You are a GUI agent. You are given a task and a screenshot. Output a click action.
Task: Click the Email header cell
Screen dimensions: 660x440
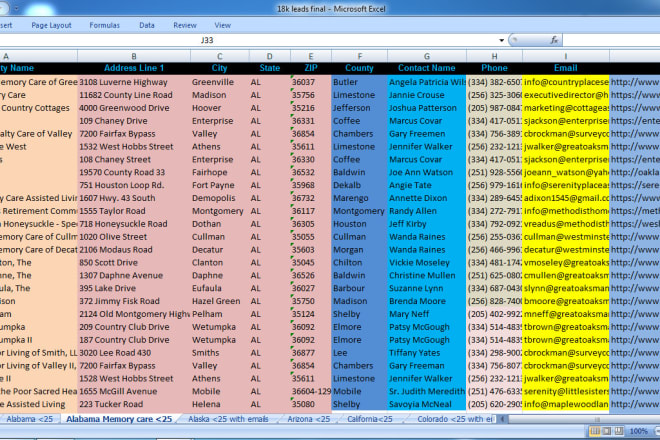(566, 68)
